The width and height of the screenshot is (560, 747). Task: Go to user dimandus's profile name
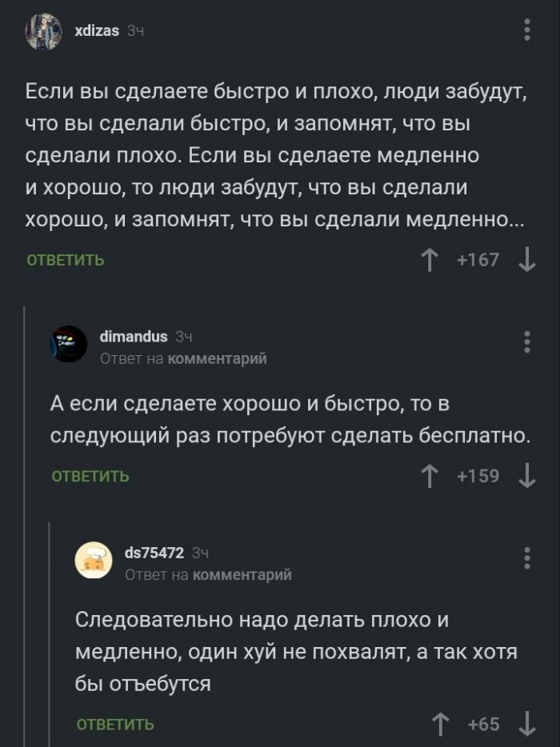[134, 336]
